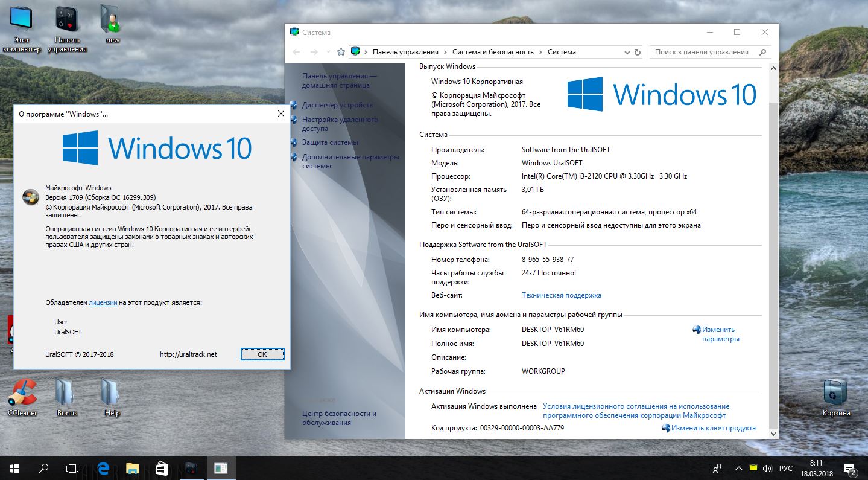The width and height of the screenshot is (868, 480).
Task: Open File Explorer from the taskbar
Action: [132, 468]
